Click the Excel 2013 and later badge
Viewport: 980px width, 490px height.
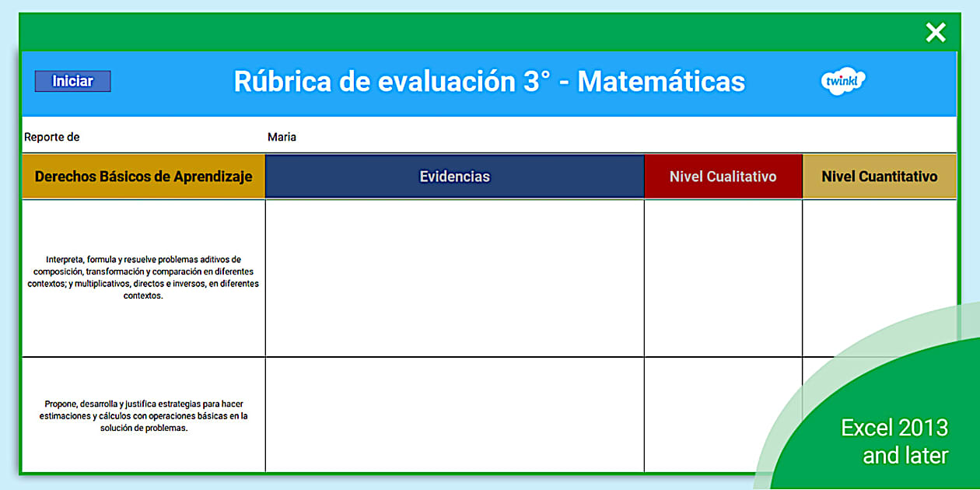click(893, 441)
